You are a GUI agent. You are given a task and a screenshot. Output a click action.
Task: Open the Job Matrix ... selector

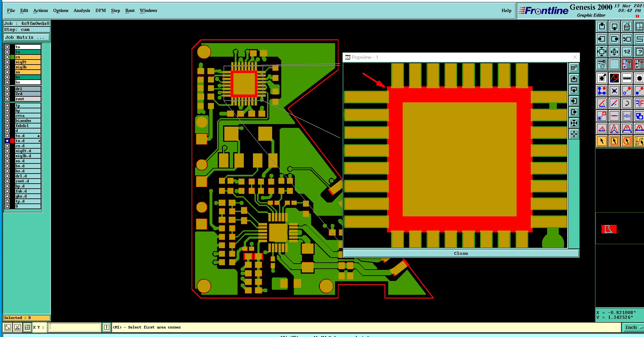(27, 37)
